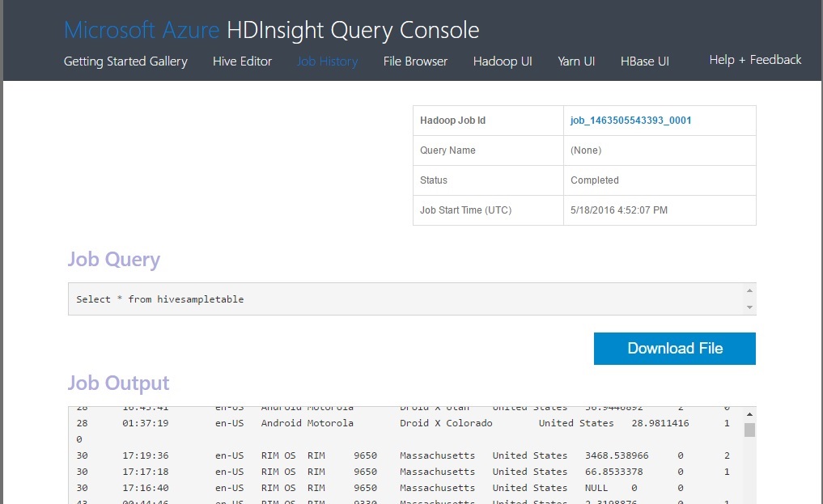Screen dimensions: 823x504
Task: Click the Completed status cell
Action: pos(595,180)
